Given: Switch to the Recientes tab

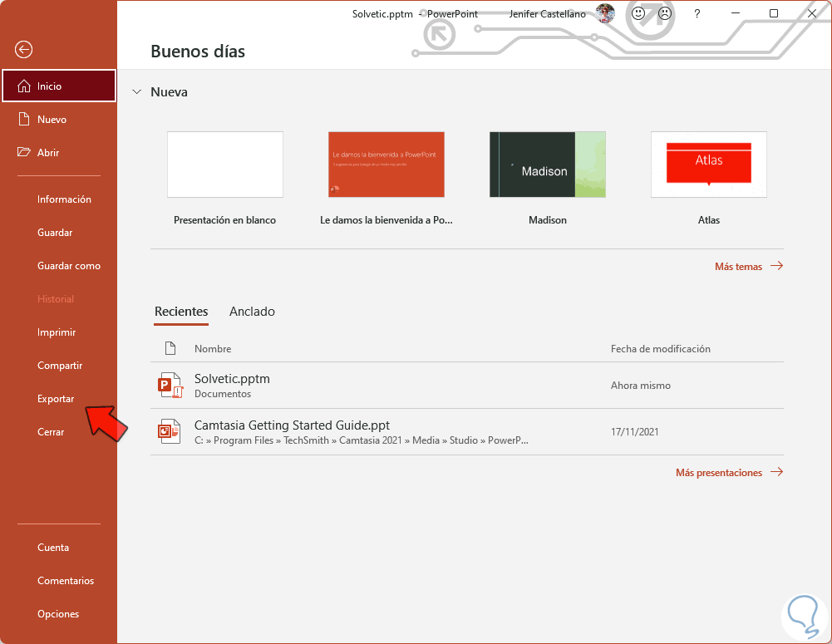Looking at the screenshot, I should [181, 312].
